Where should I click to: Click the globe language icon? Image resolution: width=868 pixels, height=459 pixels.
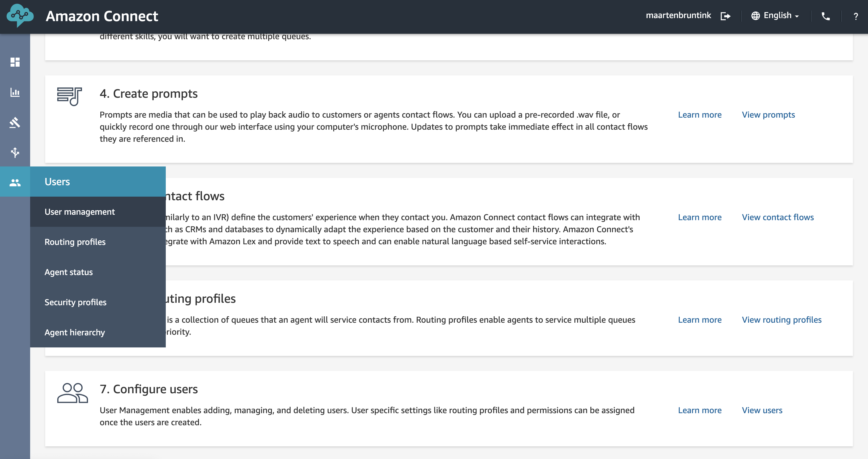pos(756,16)
